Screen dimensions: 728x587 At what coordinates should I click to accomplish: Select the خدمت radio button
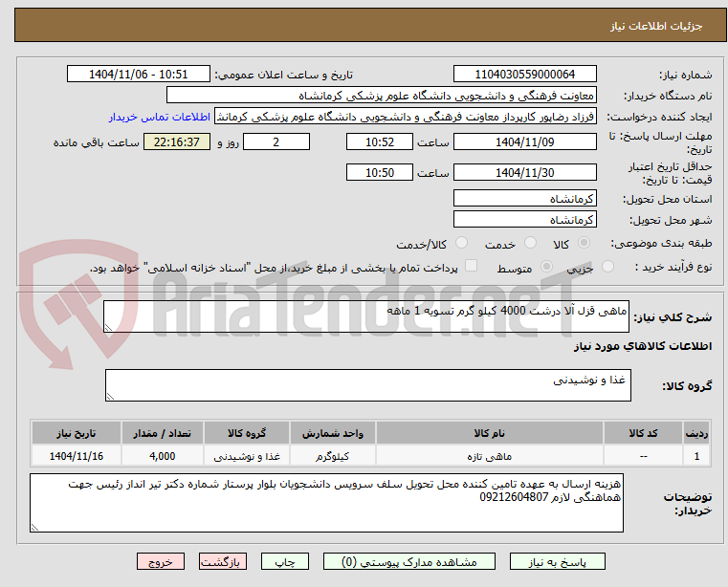(530, 243)
